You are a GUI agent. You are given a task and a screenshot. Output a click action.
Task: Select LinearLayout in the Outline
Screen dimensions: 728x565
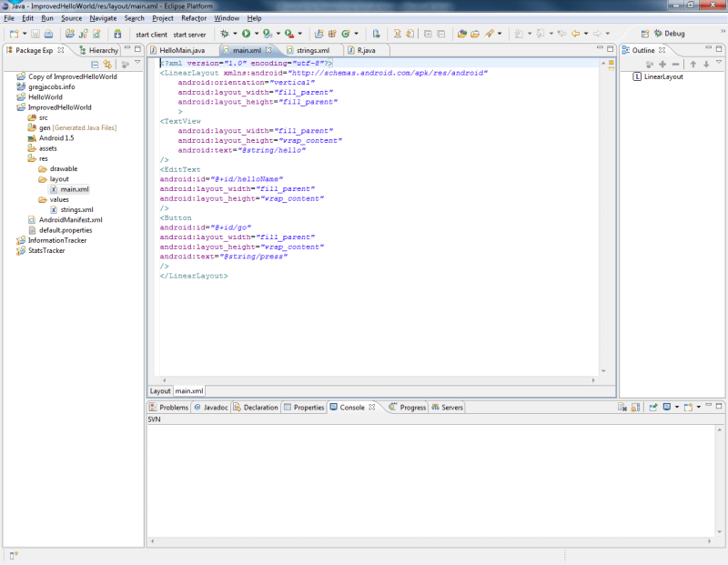pos(662,77)
